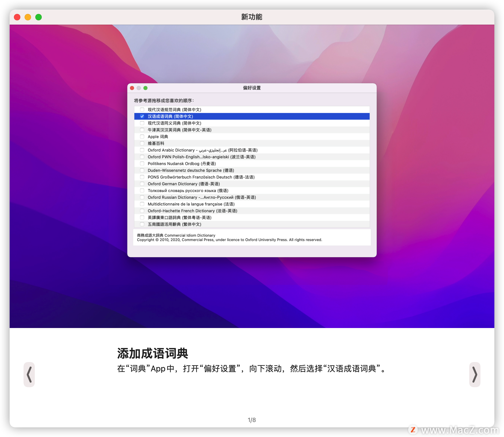Click the 添加成语词典 heading
This screenshot has width=504, height=437.
[153, 353]
